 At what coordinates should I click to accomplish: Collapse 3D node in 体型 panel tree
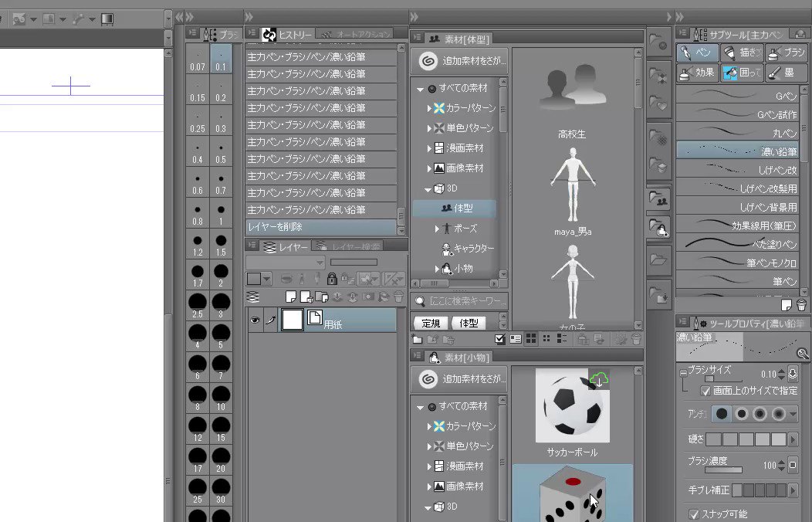pos(428,189)
